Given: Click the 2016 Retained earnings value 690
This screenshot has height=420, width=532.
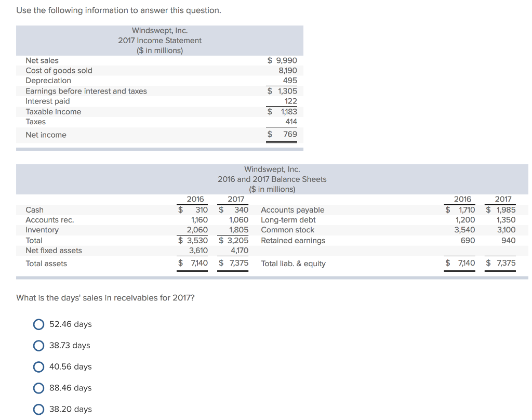Looking at the screenshot, I should click(468, 240).
